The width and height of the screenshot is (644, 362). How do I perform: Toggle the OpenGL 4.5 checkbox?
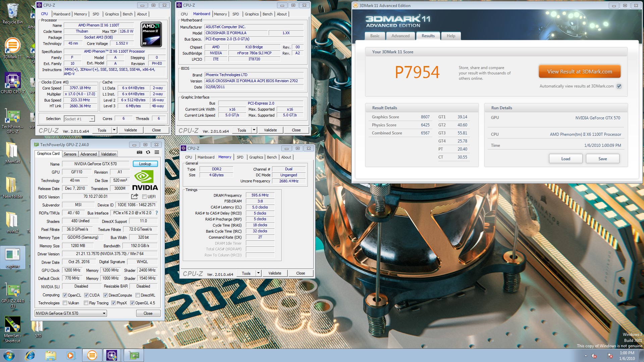132,303
